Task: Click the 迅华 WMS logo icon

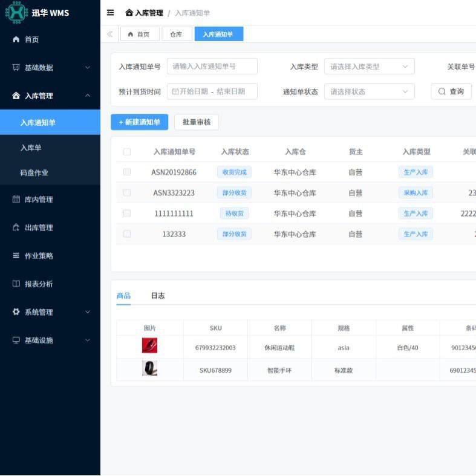Action: point(16,13)
